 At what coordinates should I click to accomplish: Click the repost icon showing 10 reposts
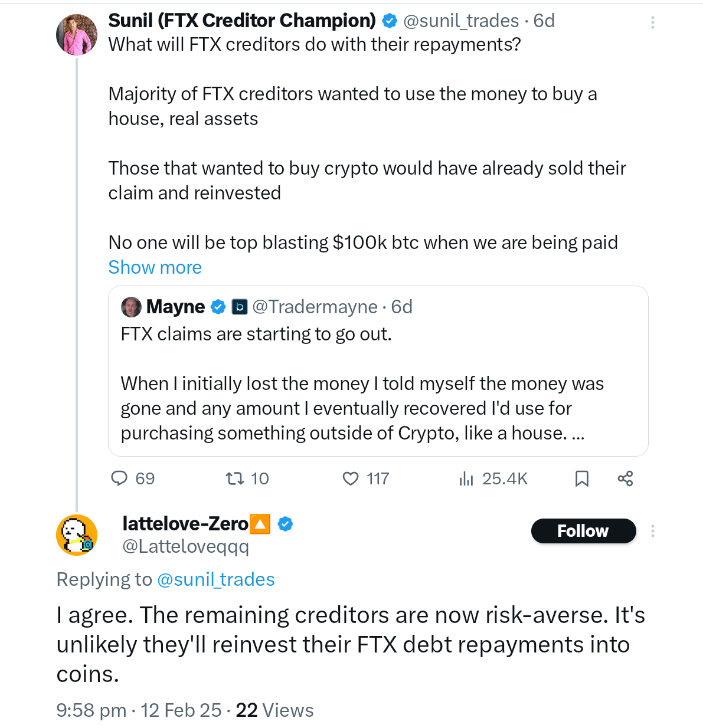coord(235,479)
